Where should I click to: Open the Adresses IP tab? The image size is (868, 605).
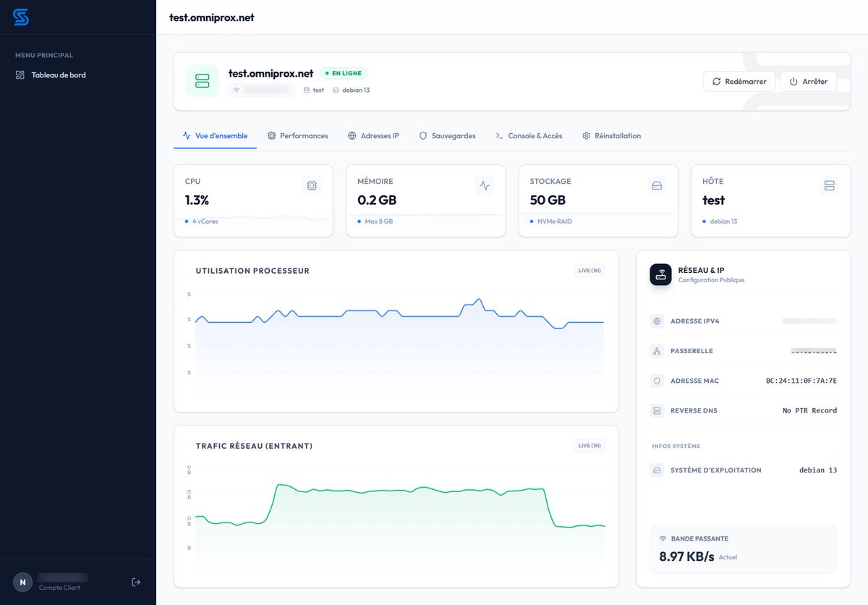pos(373,136)
